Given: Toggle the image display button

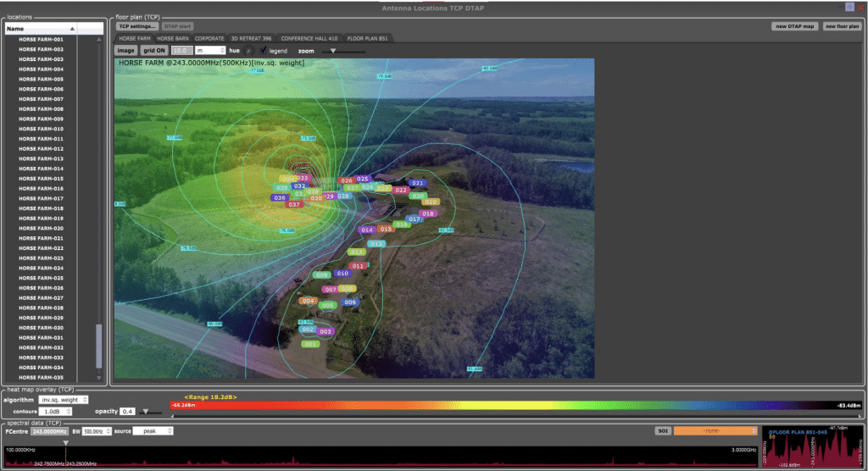Looking at the screenshot, I should (x=126, y=51).
